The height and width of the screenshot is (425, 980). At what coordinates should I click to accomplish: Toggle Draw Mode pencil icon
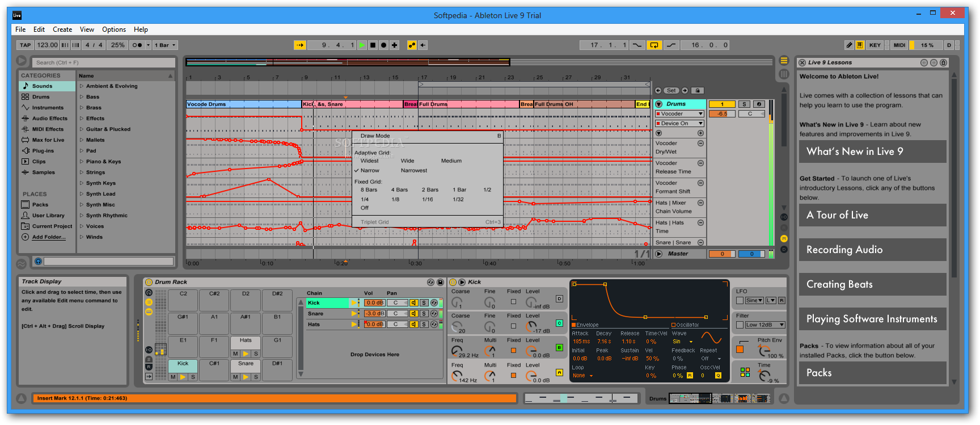(x=849, y=45)
